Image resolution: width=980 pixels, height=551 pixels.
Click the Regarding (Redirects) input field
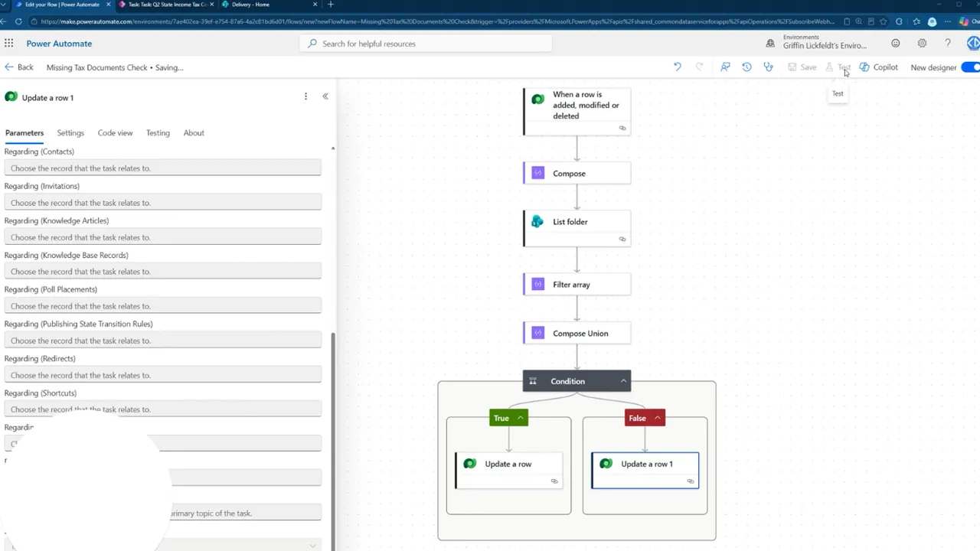pos(163,375)
